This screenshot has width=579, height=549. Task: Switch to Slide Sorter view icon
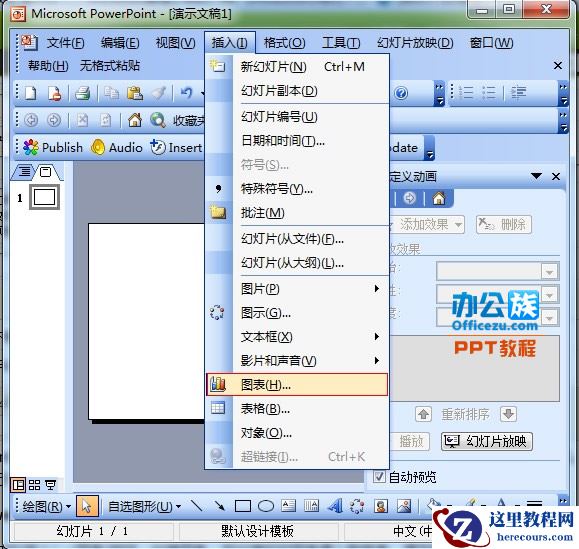pos(34,485)
